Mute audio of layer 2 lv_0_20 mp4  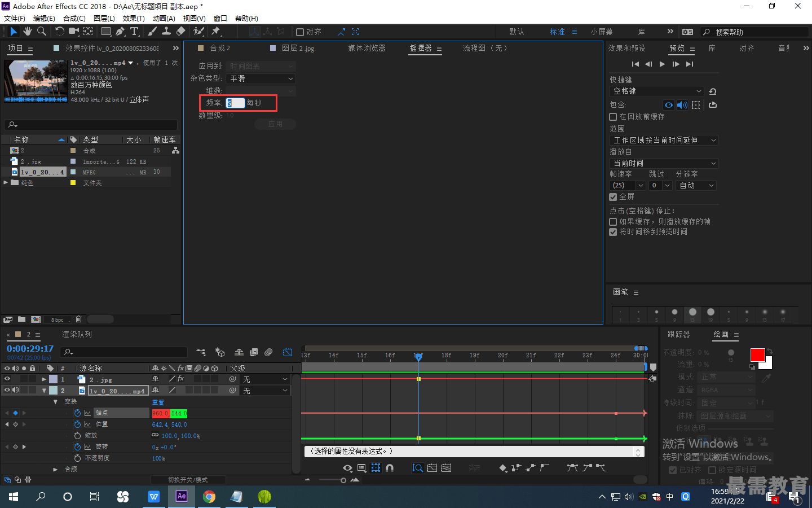point(16,390)
